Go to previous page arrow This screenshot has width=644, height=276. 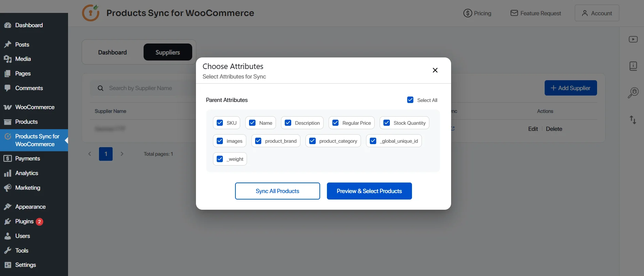[90, 154]
